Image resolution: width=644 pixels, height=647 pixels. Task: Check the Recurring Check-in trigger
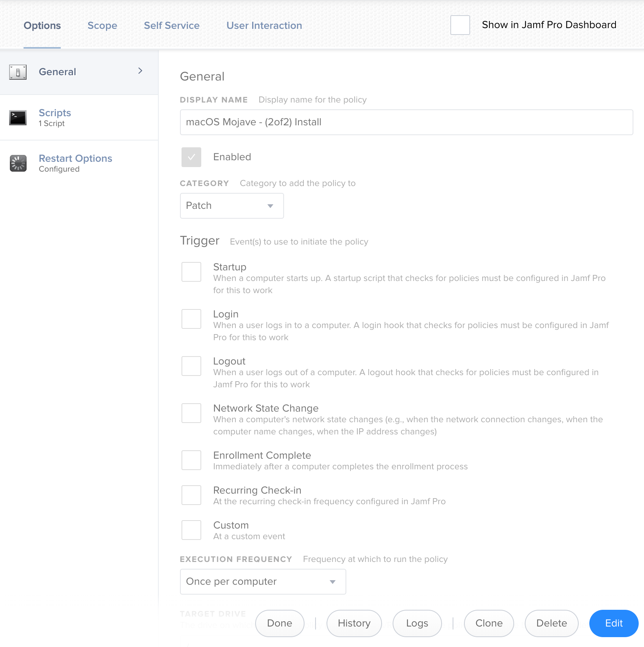(191, 495)
